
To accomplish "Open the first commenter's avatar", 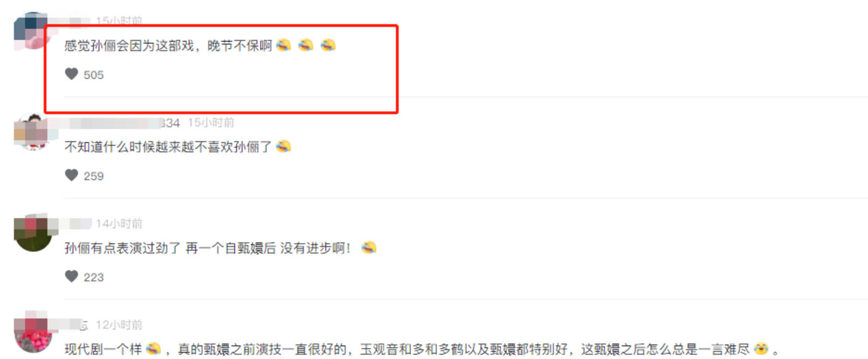I will [x=33, y=31].
